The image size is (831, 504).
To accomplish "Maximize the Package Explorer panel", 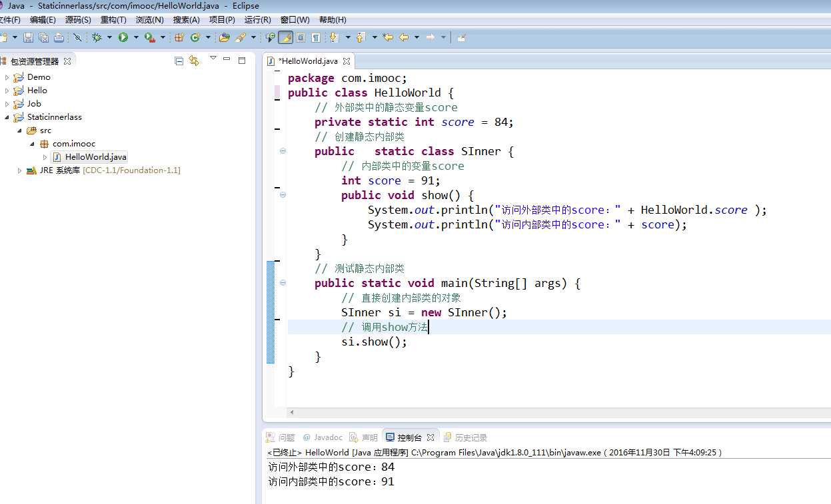I will point(242,60).
